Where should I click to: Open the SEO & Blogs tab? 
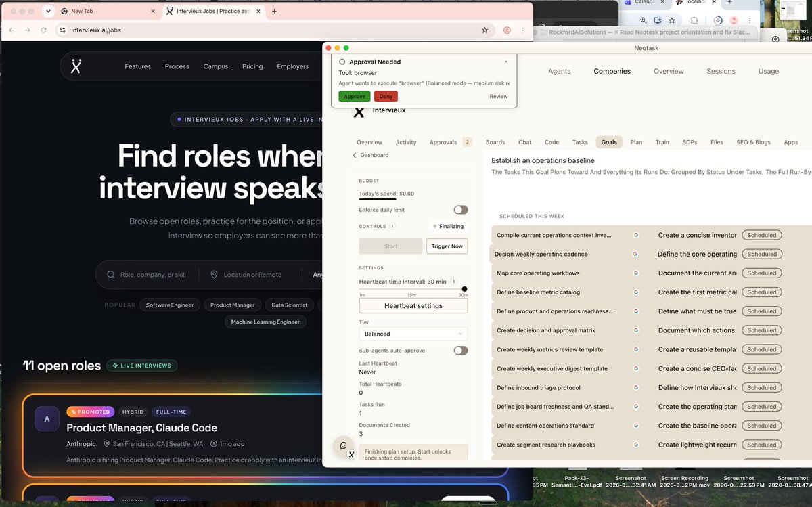point(753,142)
